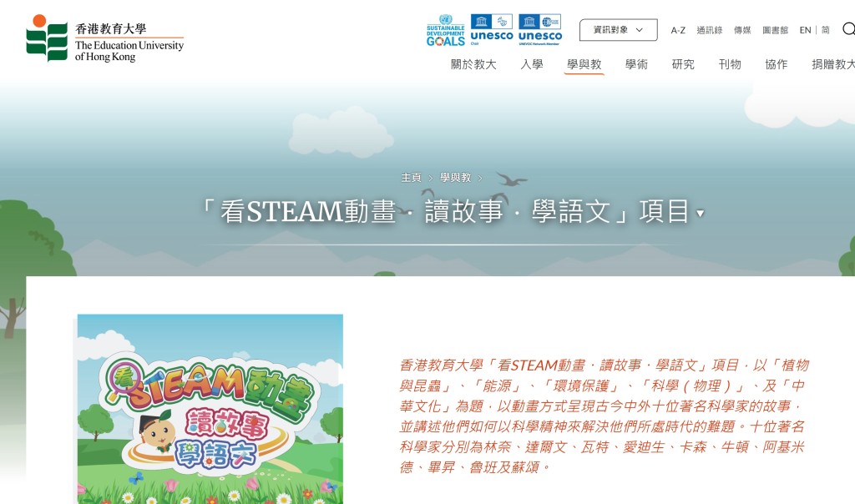Click the 「看STEAM動畫．讀故事．學語文」項目 heading

click(446, 211)
